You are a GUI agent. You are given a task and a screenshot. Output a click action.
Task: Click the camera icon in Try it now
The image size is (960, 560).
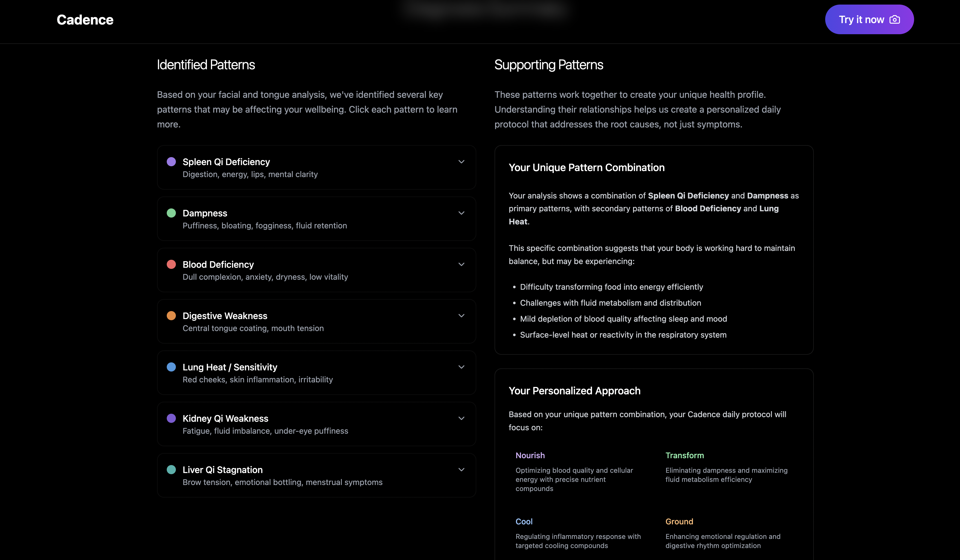(894, 20)
